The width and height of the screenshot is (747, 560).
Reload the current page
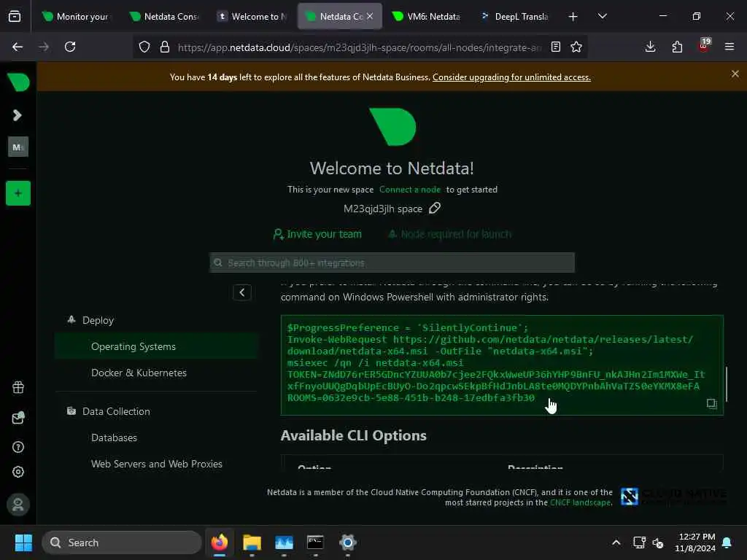pyautogui.click(x=70, y=47)
